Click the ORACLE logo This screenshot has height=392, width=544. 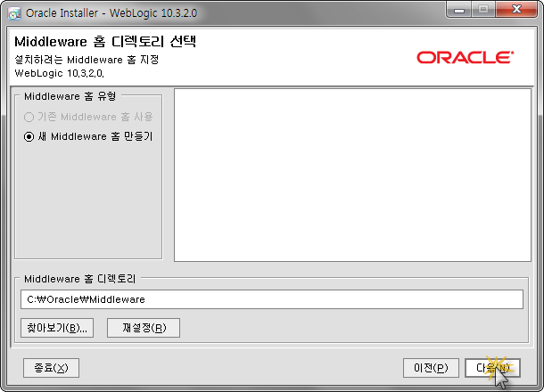click(465, 58)
